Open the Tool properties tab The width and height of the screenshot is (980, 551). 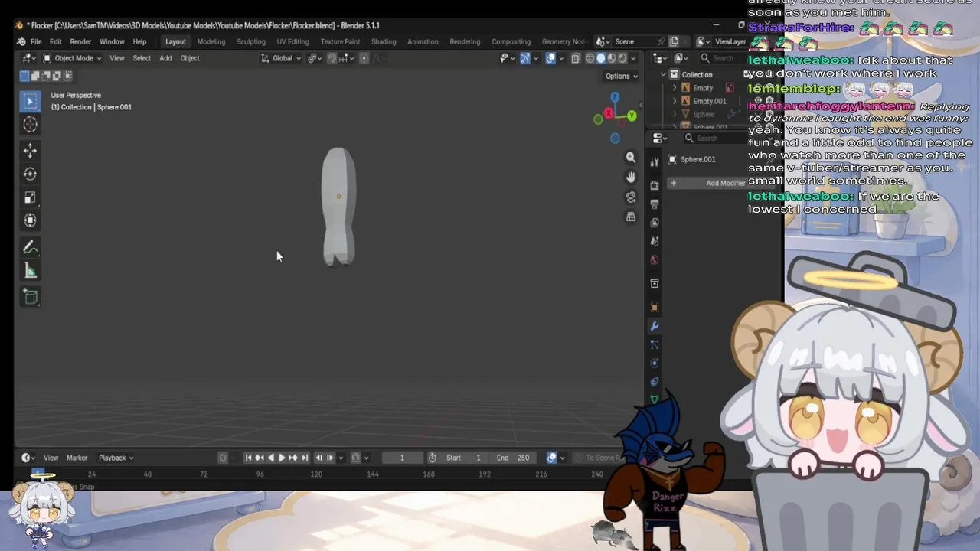click(655, 162)
